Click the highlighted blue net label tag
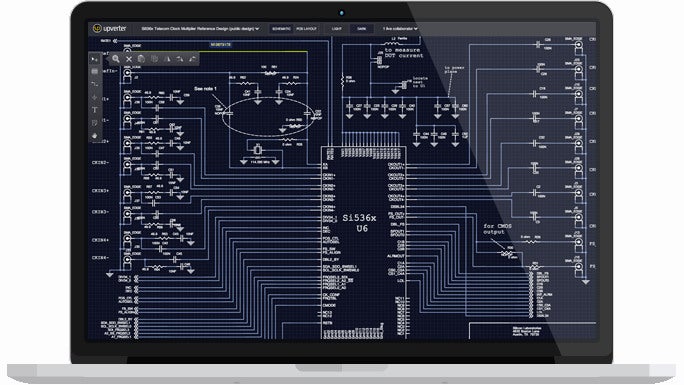This screenshot has height=385, width=684. 221,44
